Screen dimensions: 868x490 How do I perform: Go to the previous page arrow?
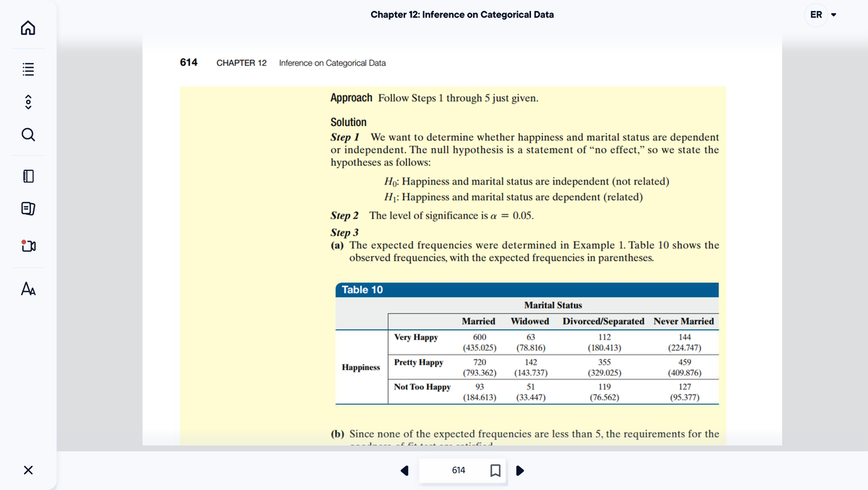click(x=407, y=470)
